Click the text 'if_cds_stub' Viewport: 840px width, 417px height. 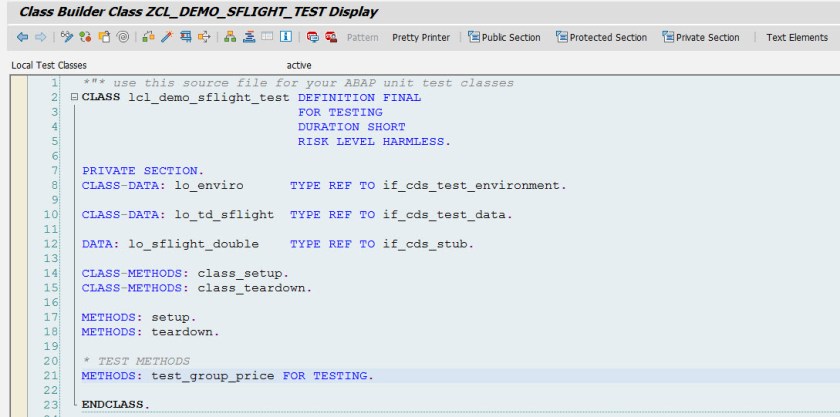tap(425, 244)
